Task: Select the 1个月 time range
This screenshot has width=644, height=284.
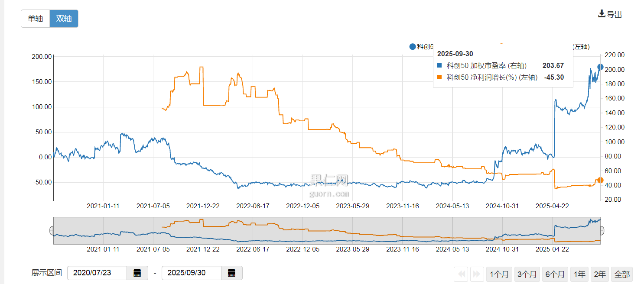Action: [500, 274]
